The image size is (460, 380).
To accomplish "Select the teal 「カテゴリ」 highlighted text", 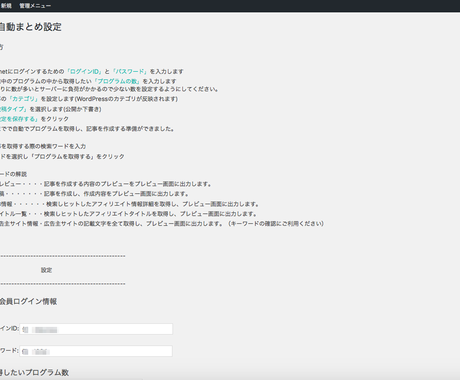I will tap(24, 99).
